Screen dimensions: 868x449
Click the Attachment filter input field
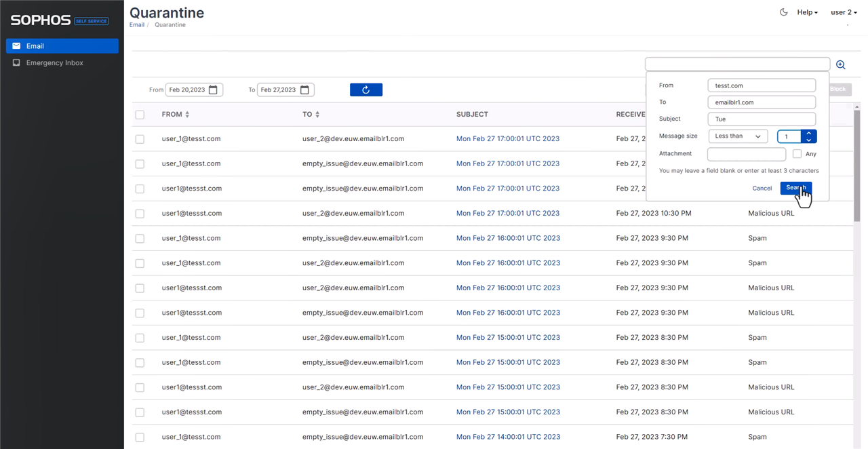747,154
